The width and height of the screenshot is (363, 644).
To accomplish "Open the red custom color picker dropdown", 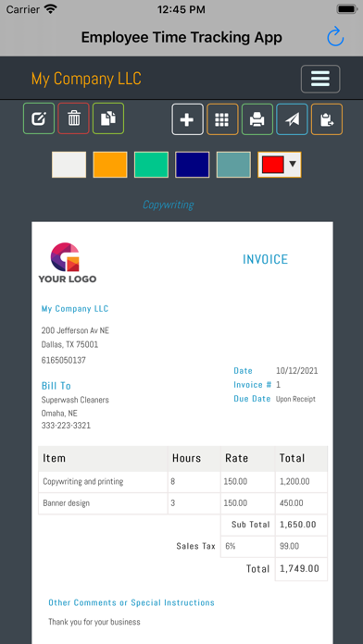I will [x=280, y=165].
